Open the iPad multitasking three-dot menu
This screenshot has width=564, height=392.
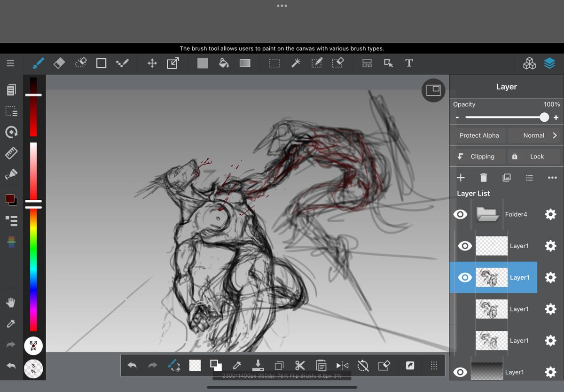[282, 6]
